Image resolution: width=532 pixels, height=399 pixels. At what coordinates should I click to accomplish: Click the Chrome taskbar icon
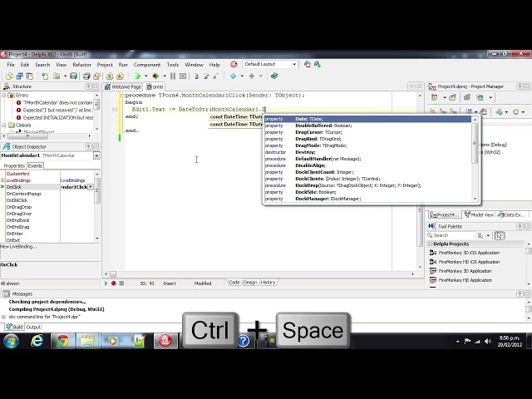coord(62,341)
